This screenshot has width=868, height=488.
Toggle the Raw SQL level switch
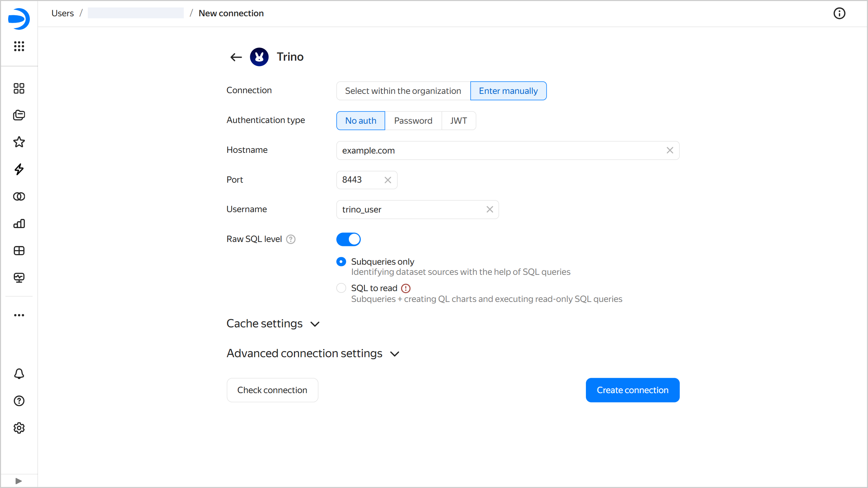pyautogui.click(x=348, y=239)
